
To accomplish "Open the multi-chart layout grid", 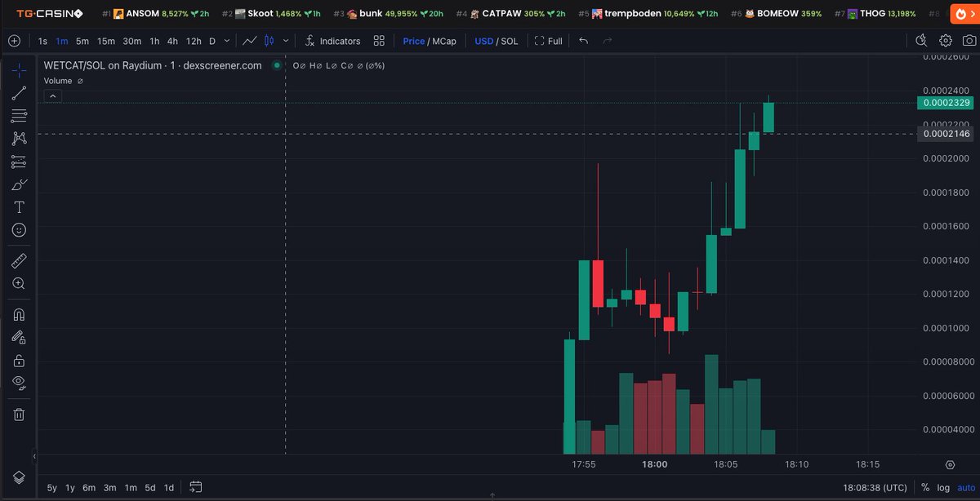I will coord(379,41).
